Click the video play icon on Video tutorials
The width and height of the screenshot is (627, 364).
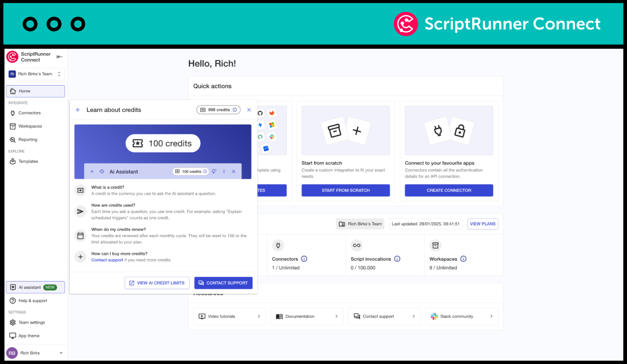pyautogui.click(x=202, y=316)
